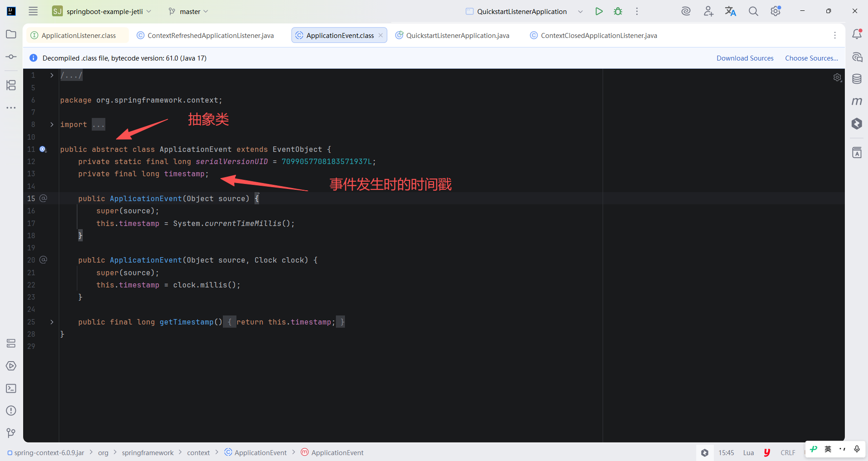Click the Choose Sources... link
Screen dimensions: 868x461
pos(811,58)
